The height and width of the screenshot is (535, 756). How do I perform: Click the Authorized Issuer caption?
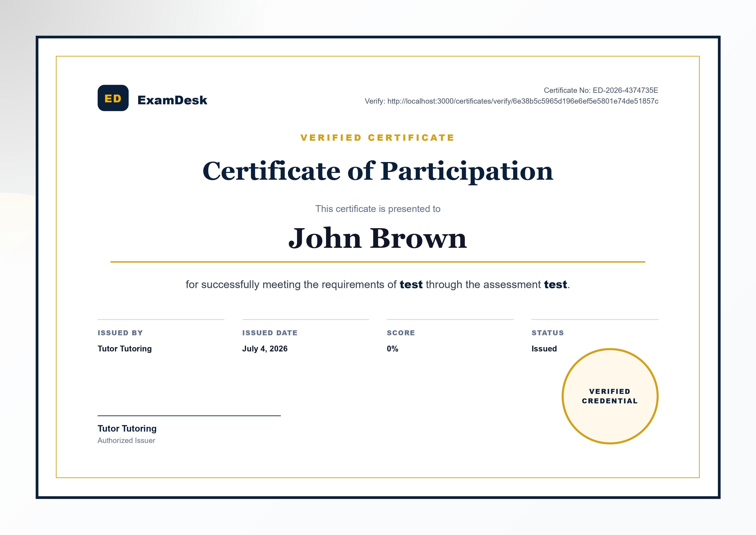126,440
